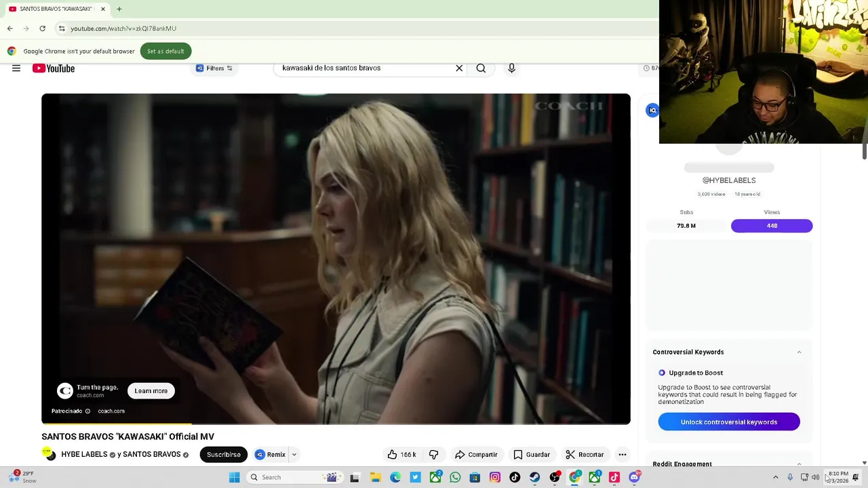The image size is (868, 488).
Task: Open the weather widget showing 29°F Snow
Action: (x=22, y=477)
